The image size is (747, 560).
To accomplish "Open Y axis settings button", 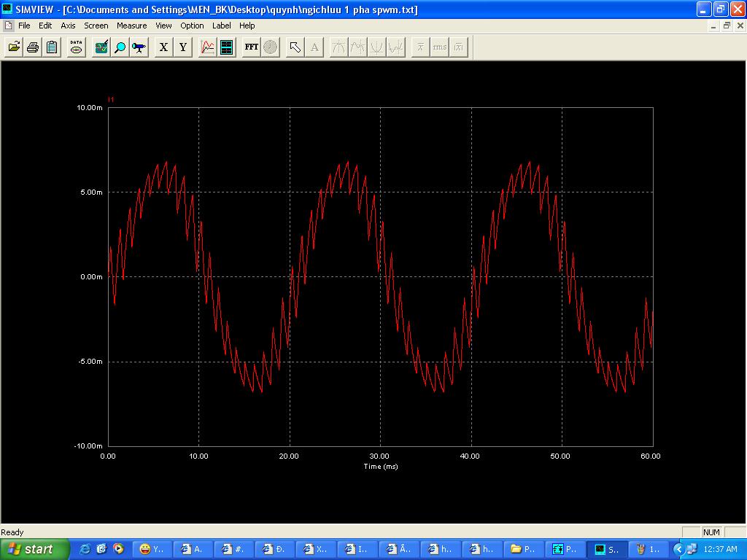I will 183,47.
